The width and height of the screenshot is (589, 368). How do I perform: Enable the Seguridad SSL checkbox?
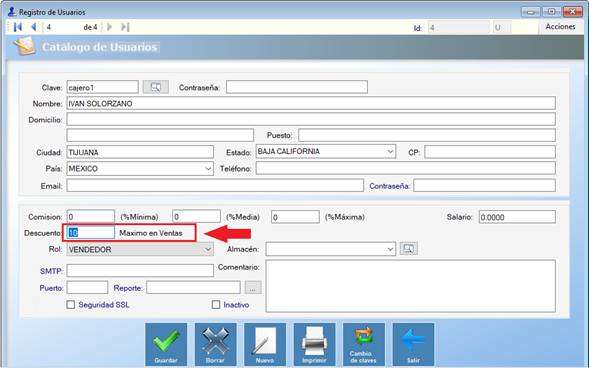click(71, 305)
